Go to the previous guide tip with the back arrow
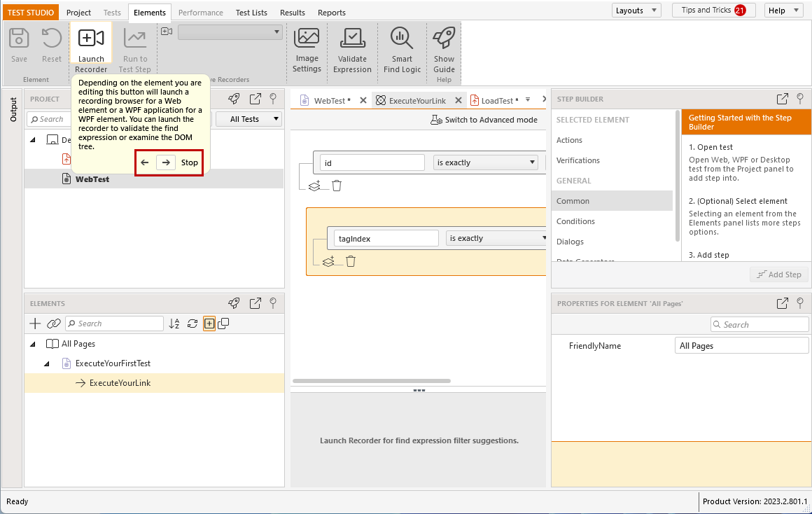This screenshot has height=514, width=812. coord(145,162)
